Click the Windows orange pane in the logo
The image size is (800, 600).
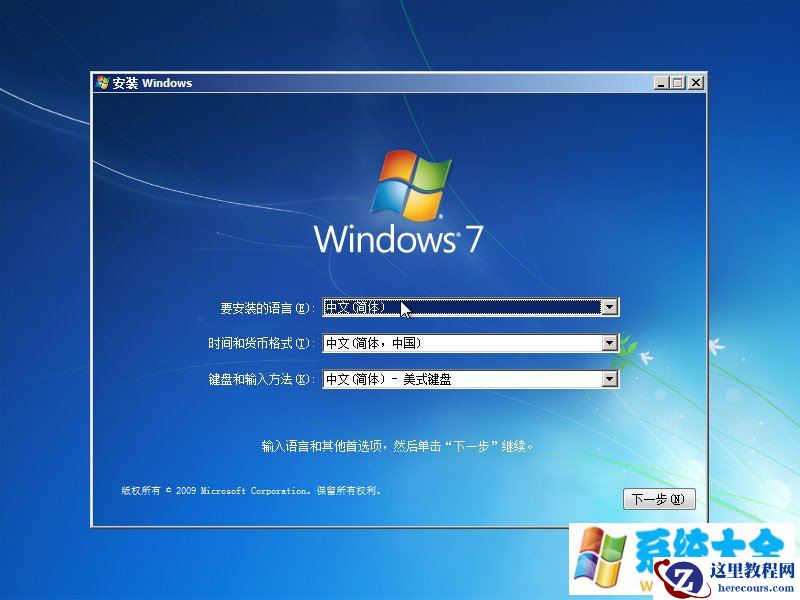(423, 205)
